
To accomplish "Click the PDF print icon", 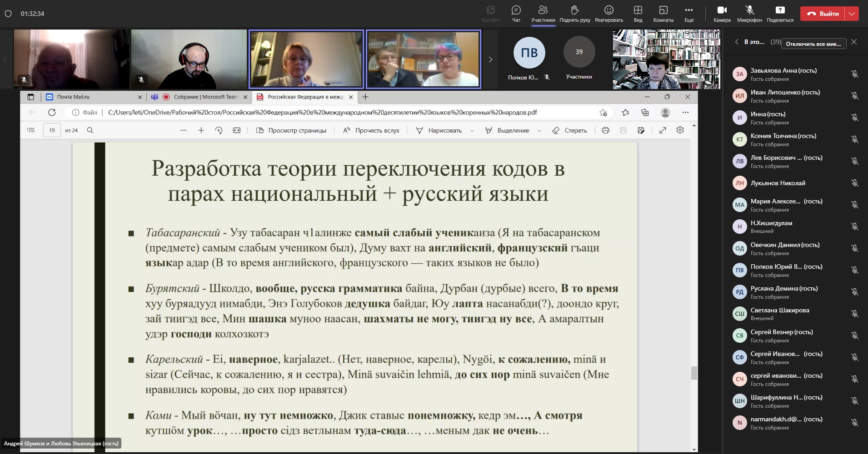I will pos(605,130).
